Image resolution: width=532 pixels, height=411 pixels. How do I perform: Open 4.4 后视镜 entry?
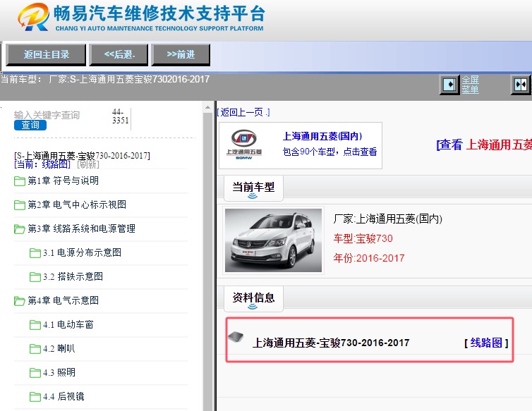click(64, 397)
